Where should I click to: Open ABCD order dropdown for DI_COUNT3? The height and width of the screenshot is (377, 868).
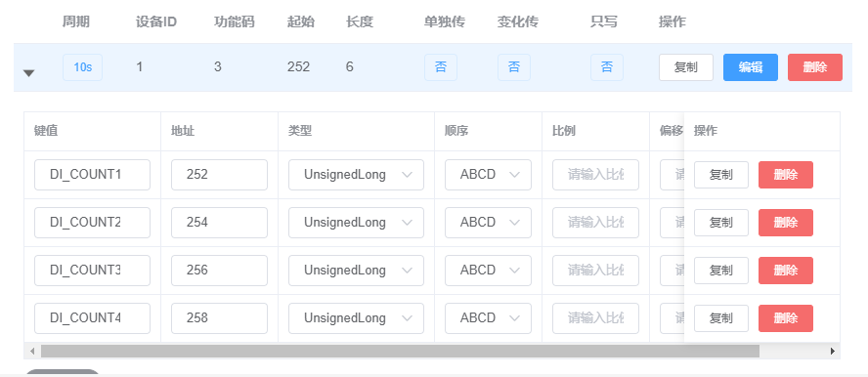point(489,271)
